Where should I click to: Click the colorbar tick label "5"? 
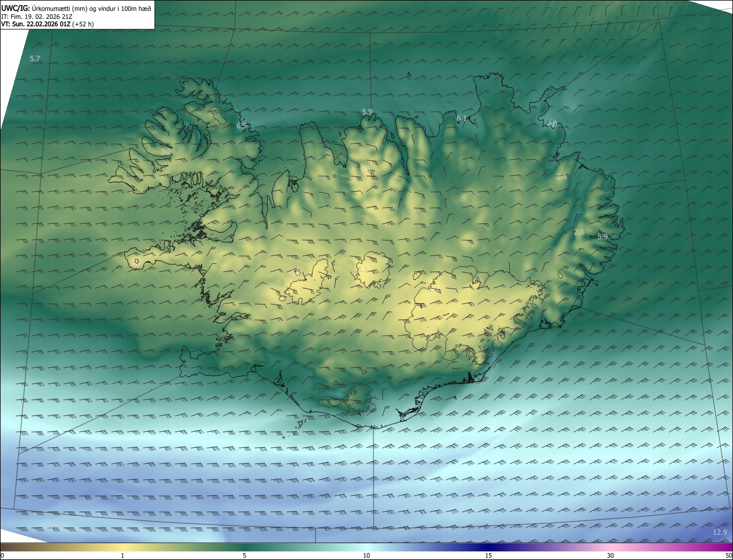[x=245, y=555]
